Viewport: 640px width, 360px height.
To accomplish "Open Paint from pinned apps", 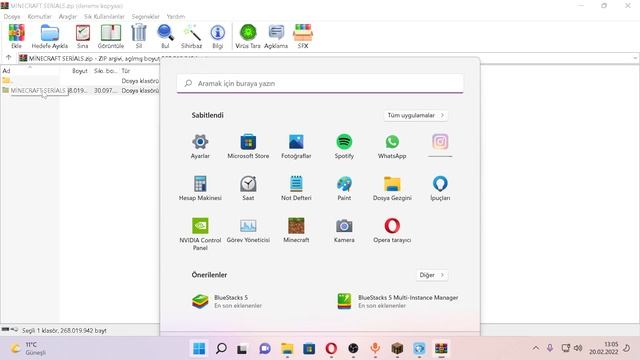I will click(x=344, y=188).
